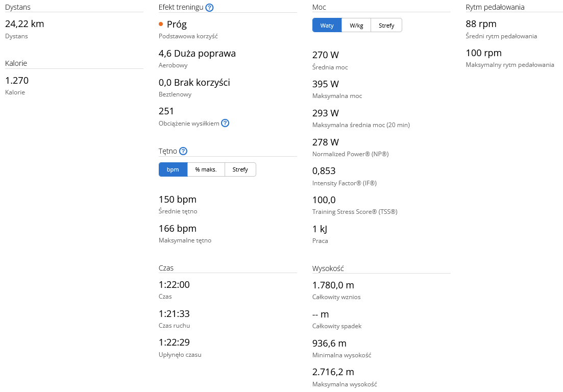Click the help icon next to Obciążenie wysiłkiem
Image resolution: width=563 pixels, height=392 pixels.
click(x=225, y=123)
